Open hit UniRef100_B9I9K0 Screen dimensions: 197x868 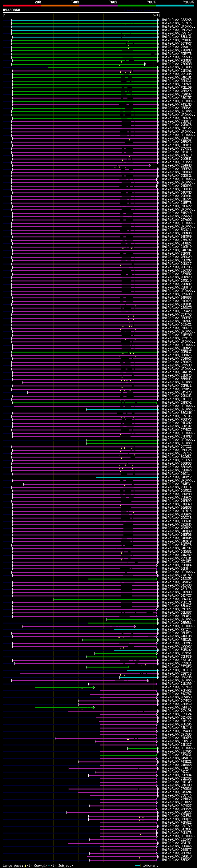click(176, 687)
